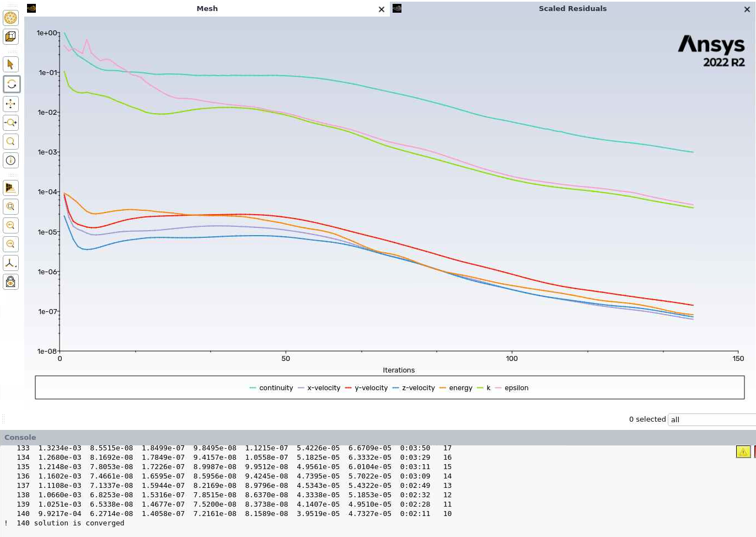Image resolution: width=756 pixels, height=537 pixels.
Task: Click the Fit to Window icon
Action: pos(10,206)
